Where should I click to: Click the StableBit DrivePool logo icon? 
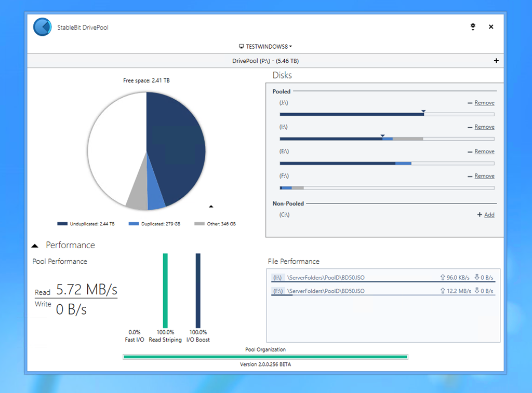click(x=43, y=27)
